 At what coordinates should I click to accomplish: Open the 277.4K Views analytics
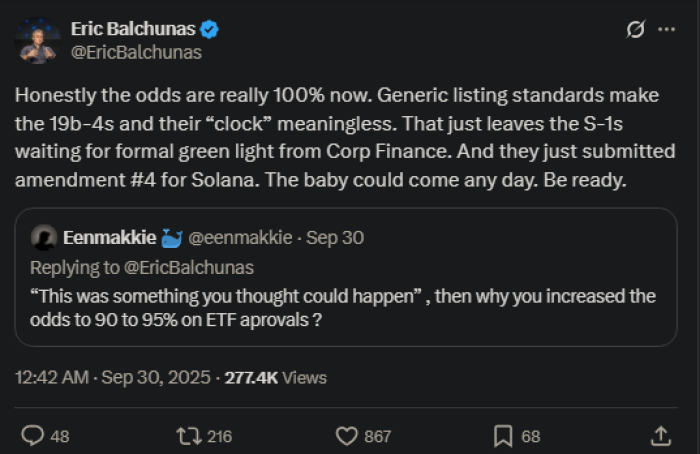[276, 378]
